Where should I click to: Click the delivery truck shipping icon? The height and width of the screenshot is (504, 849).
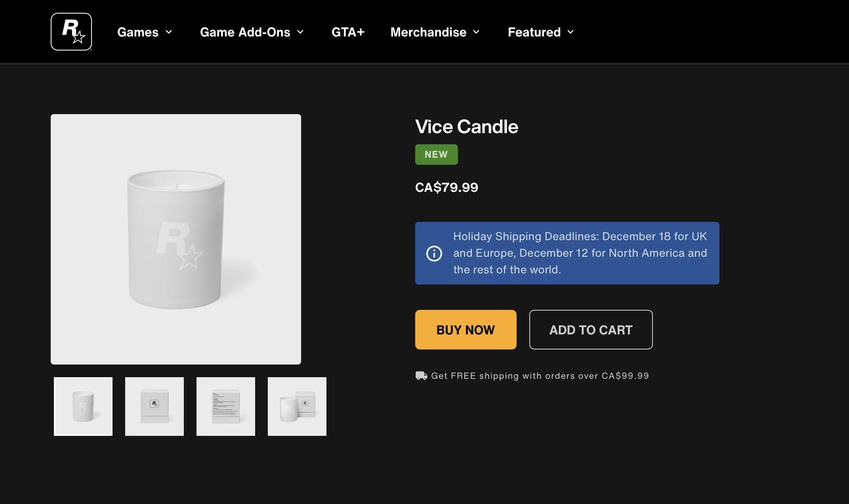421,376
